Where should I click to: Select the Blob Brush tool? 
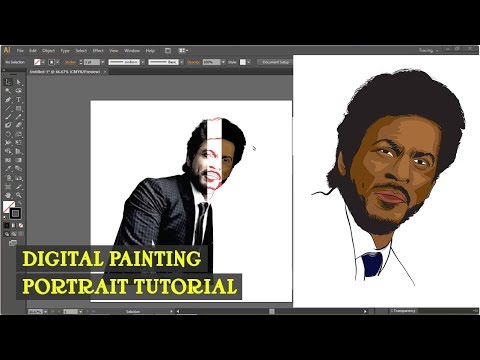[8, 125]
